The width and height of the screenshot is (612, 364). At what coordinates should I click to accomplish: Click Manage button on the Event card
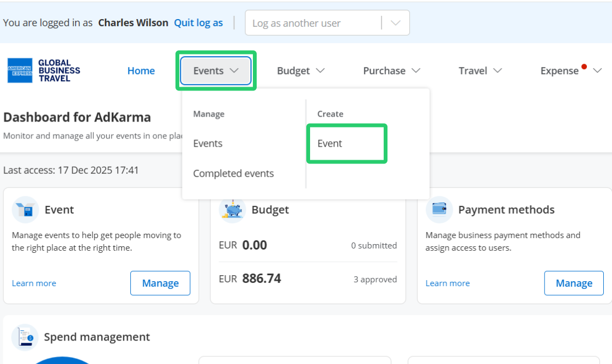tap(160, 283)
